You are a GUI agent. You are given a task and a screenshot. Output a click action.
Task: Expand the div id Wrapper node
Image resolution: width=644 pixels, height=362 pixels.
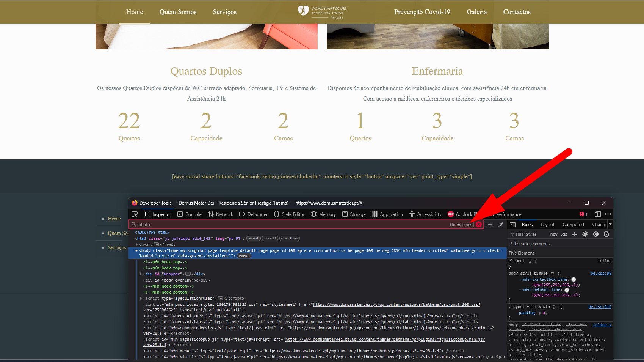[141, 274]
